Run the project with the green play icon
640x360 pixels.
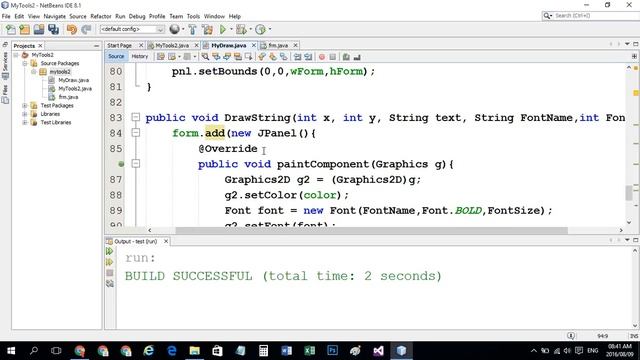[x=223, y=29]
